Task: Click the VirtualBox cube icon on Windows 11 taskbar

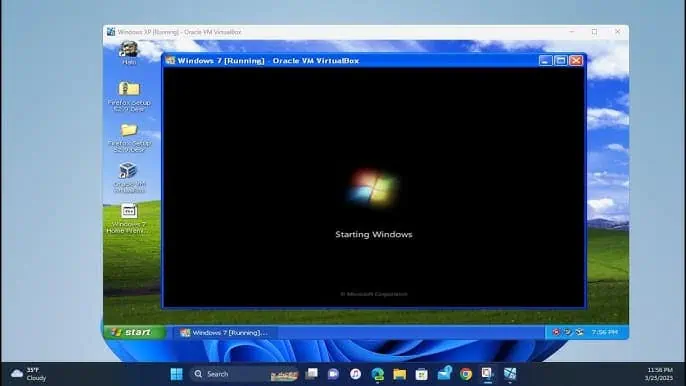Action: click(510, 374)
